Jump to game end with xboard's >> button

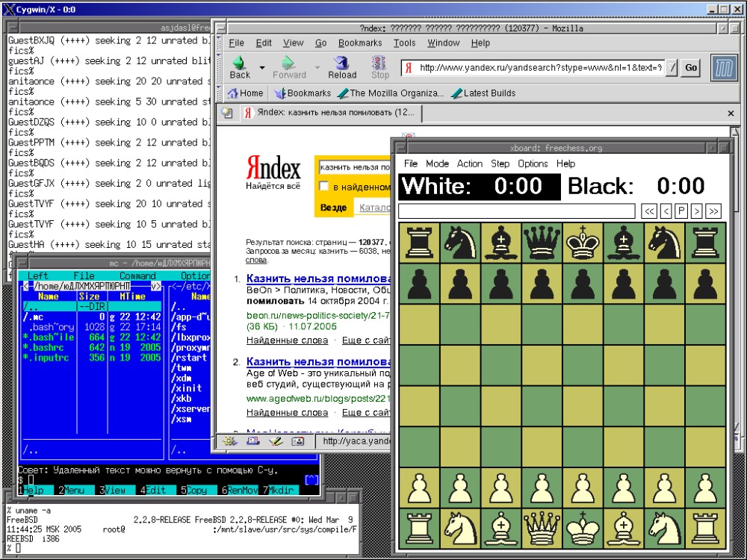coord(713,211)
